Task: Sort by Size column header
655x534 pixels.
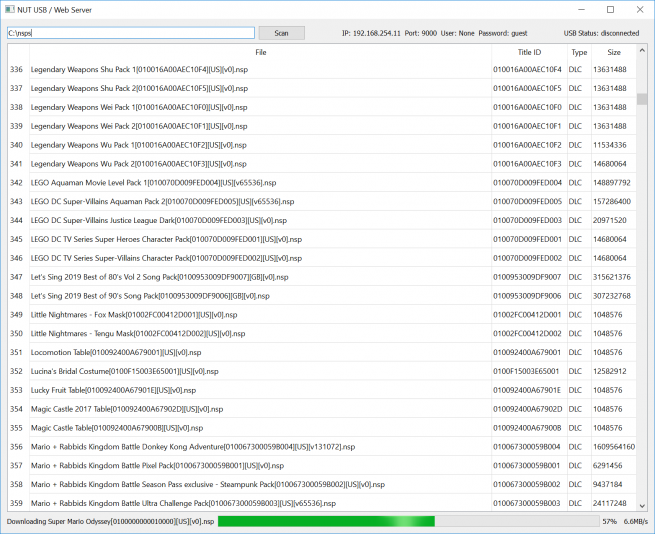Action: pyautogui.click(x=613, y=52)
